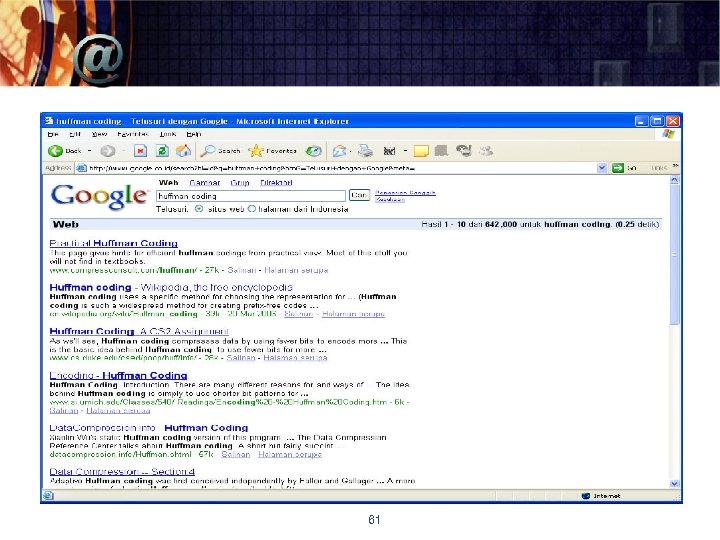This screenshot has width=720, height=540.
Task: Click the Back arrow in Internet Explorer
Action: 55,151
